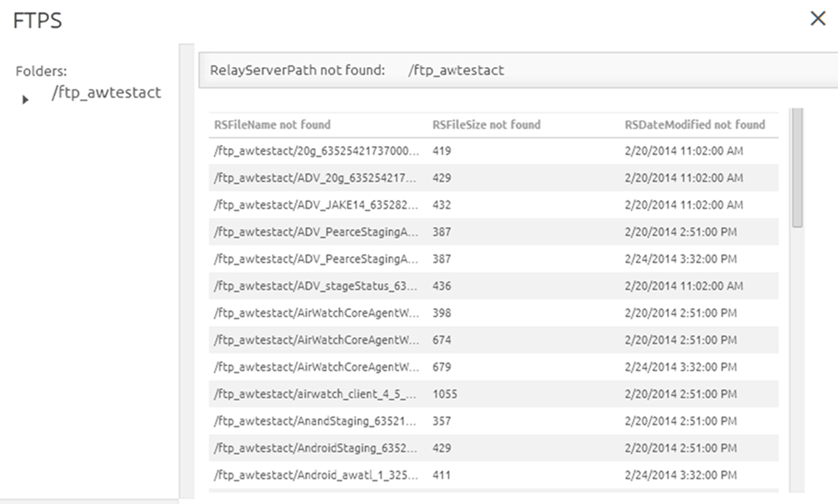
Task: Click file size value 419
Action: click(x=441, y=151)
